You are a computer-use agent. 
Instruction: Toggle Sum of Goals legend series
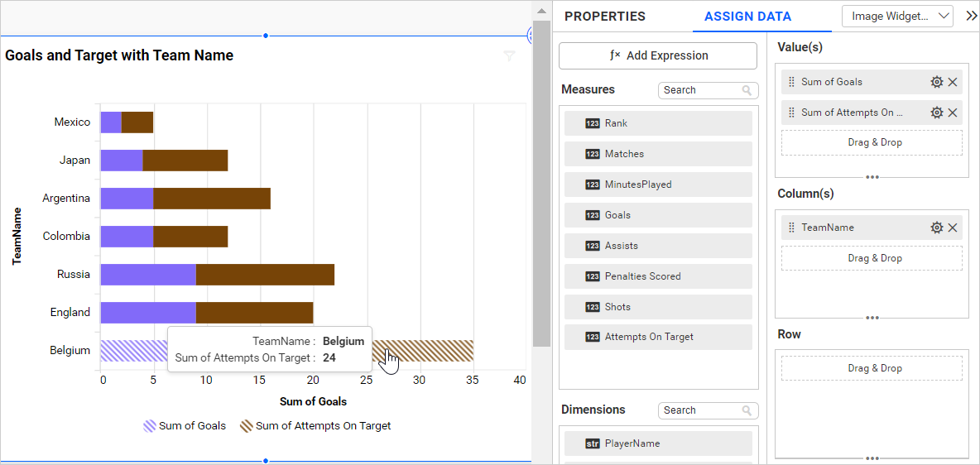point(185,426)
